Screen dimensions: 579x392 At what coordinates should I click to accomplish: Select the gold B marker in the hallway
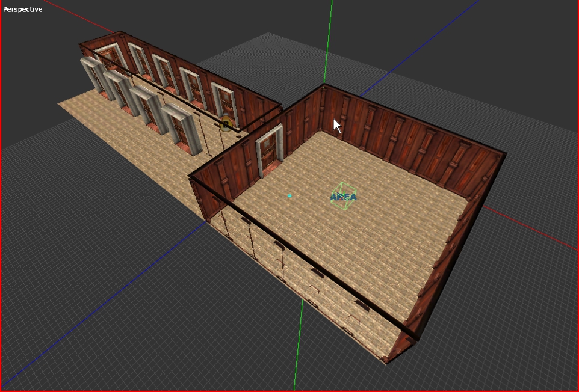pos(226,124)
